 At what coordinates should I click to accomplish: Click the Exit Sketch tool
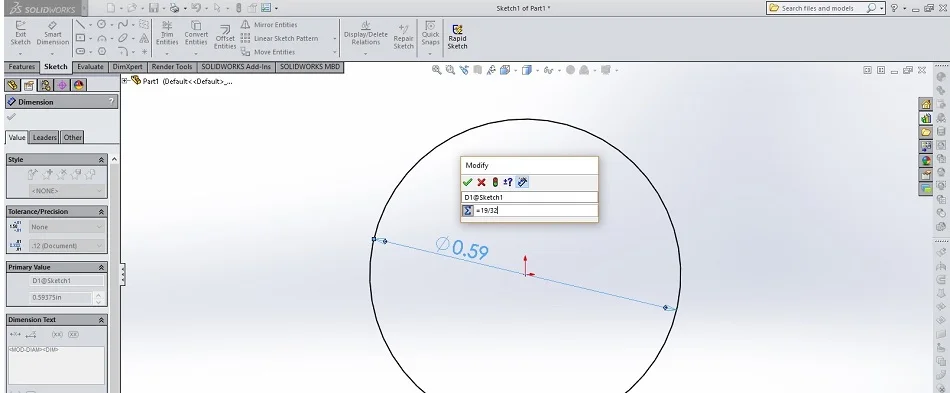tap(21, 34)
